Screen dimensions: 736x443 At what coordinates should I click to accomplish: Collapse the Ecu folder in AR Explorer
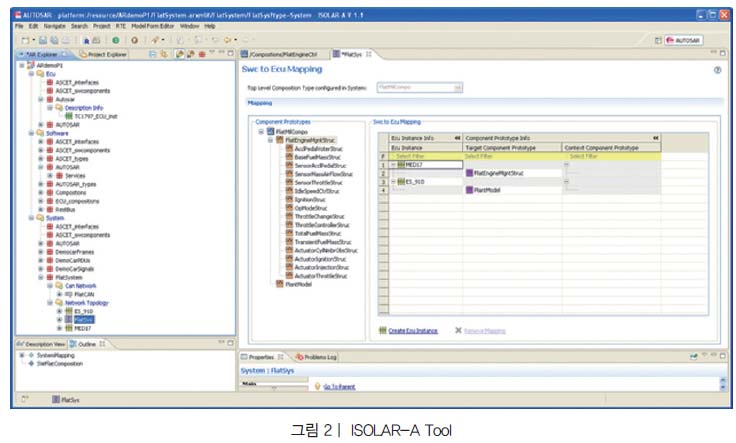pyautogui.click(x=31, y=74)
